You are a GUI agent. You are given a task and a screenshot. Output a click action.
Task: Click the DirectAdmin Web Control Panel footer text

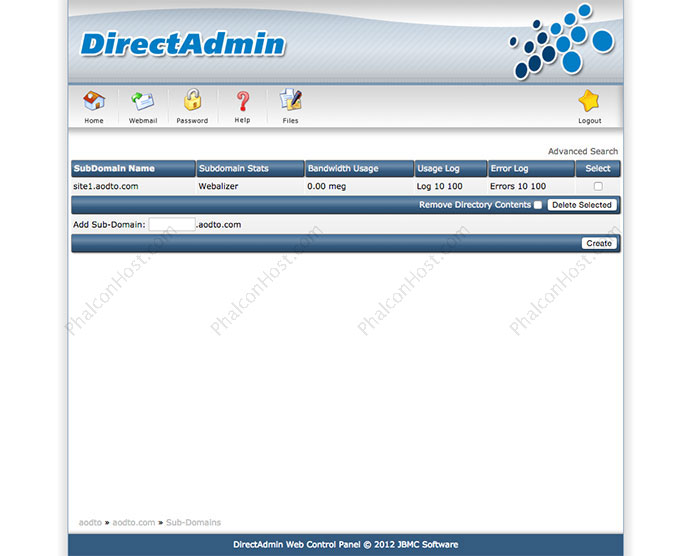tap(346, 544)
